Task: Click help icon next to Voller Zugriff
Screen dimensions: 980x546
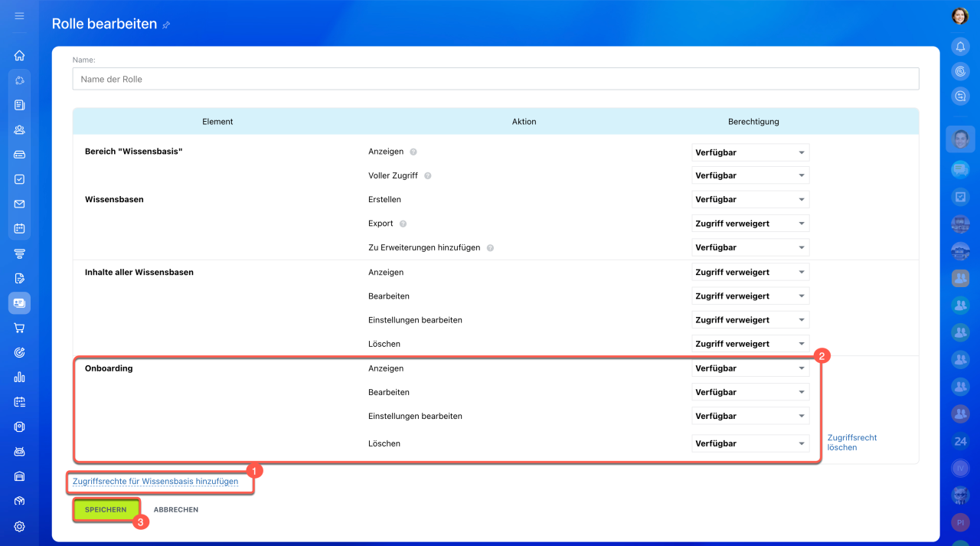Action: coord(427,175)
